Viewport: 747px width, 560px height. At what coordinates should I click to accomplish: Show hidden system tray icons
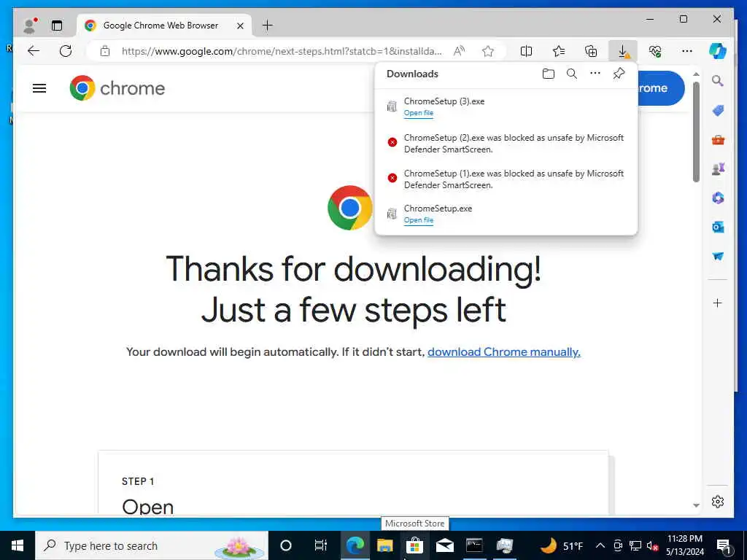[x=600, y=545]
